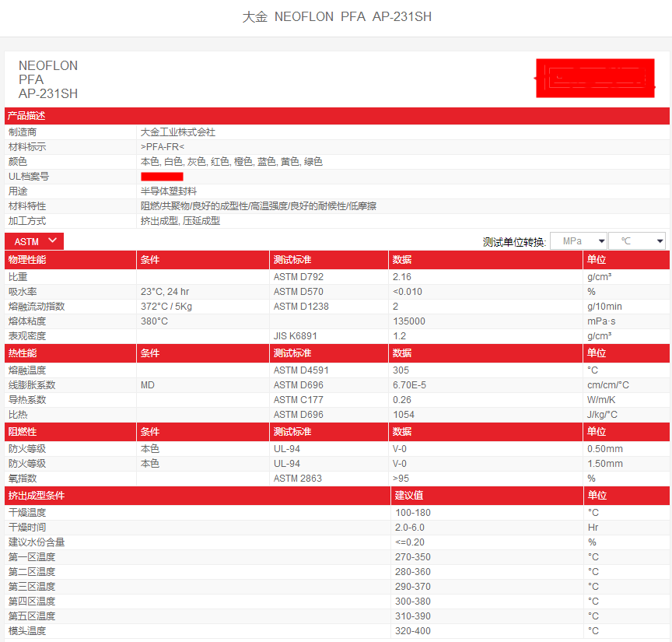This screenshot has width=672, height=642.
Task: Click the 产品描述 section header
Action: tap(337, 116)
